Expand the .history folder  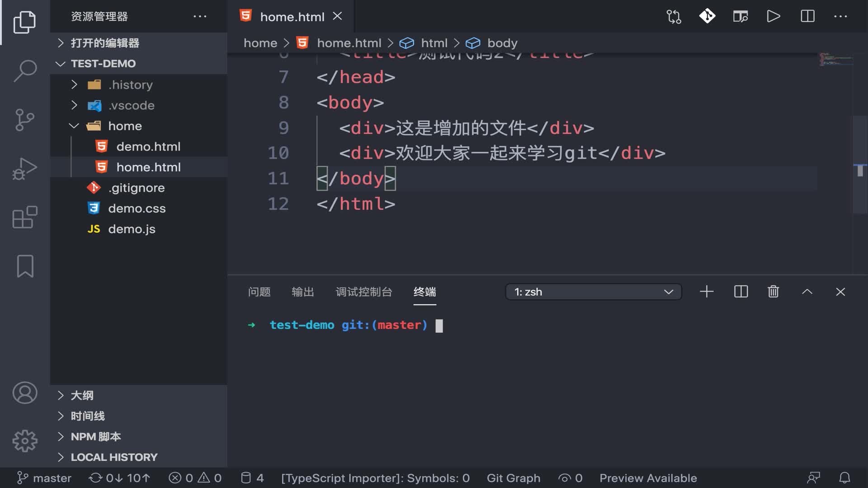click(130, 84)
